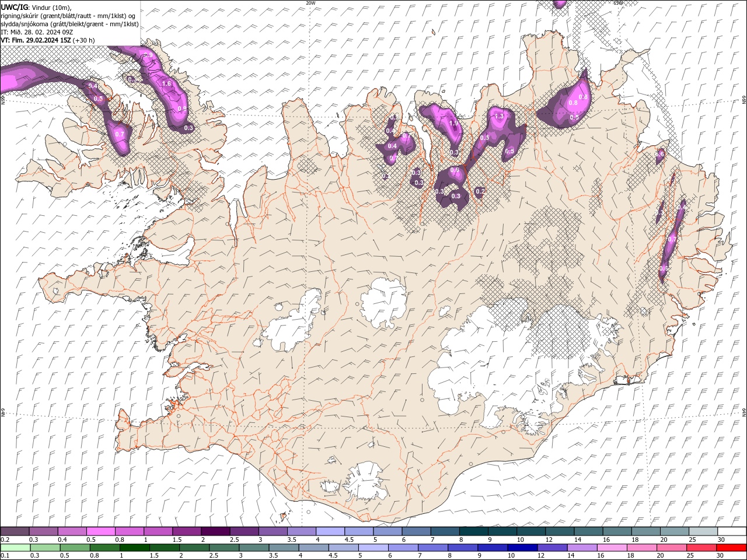The width and height of the screenshot is (747, 560).
Task: Click the '(+30 h)' forecast offset text
Action: click(84, 40)
